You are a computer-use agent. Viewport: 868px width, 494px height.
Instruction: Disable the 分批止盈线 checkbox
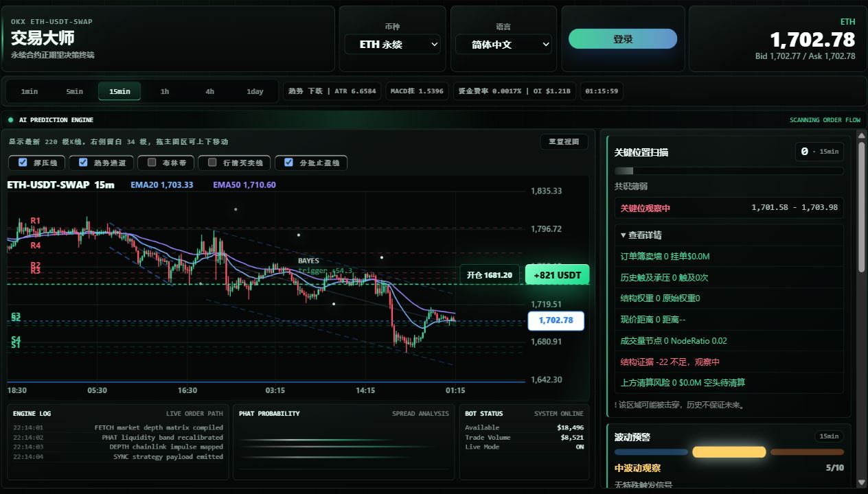pyautogui.click(x=289, y=163)
